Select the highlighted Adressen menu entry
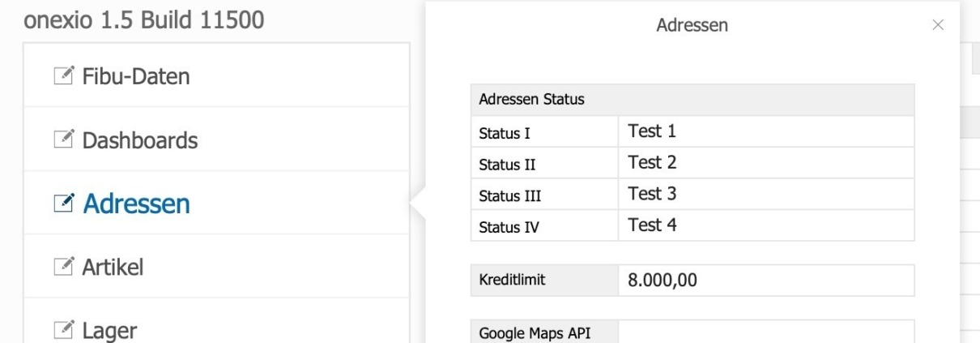Viewport: 980px width, 343px height. pos(136,204)
